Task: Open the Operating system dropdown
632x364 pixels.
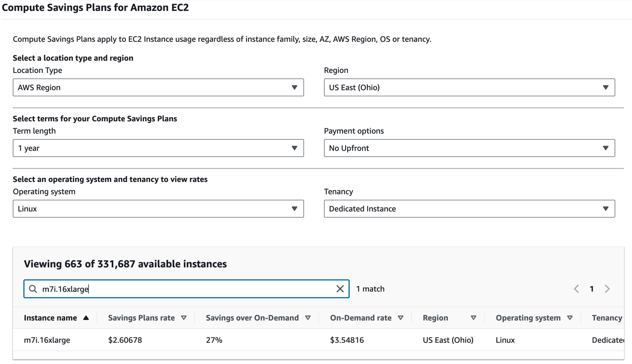Action: point(158,208)
